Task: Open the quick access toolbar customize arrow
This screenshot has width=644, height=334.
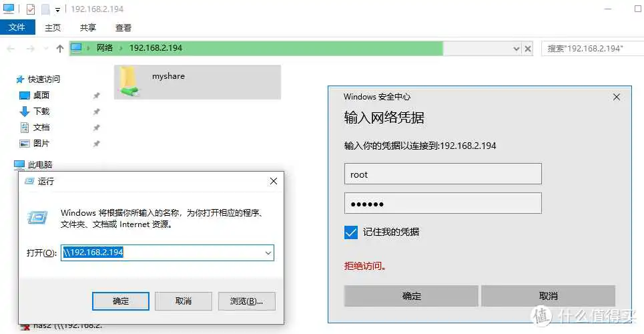Action: pos(58,9)
